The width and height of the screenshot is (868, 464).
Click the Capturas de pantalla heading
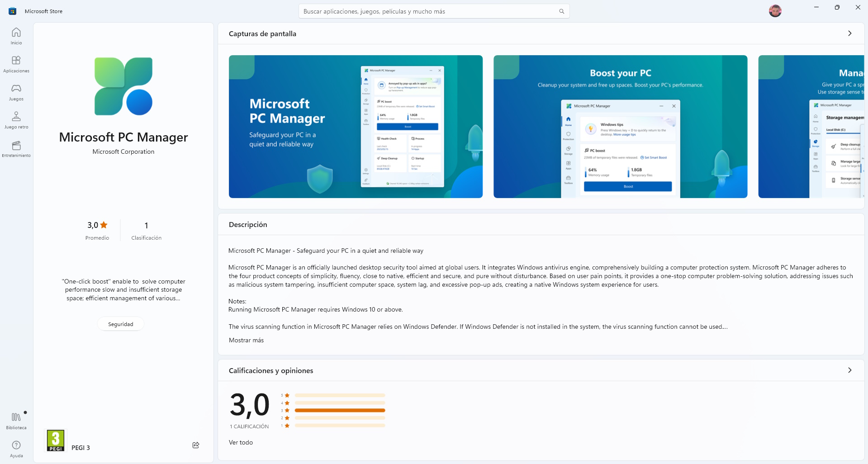click(262, 33)
